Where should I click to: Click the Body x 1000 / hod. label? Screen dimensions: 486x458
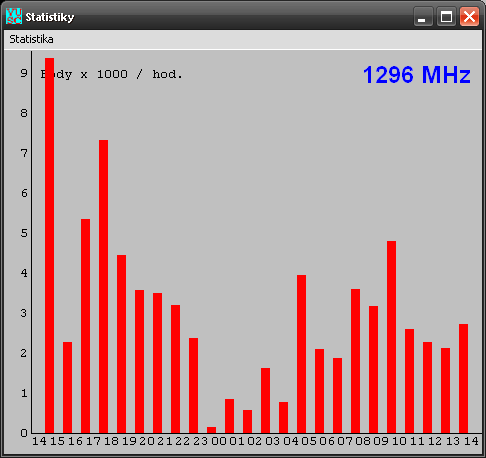pyautogui.click(x=112, y=74)
